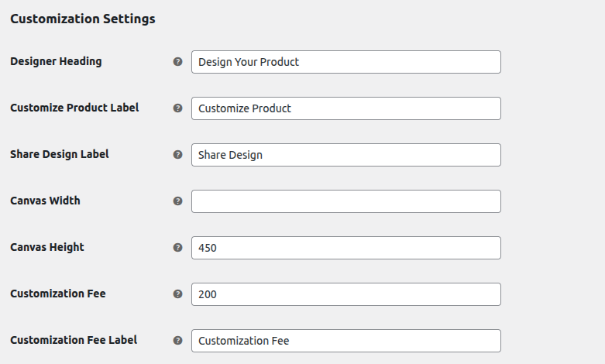This screenshot has height=364, width=605.
Task: Click the help icon beside Customization Fee
Action: coord(177,294)
